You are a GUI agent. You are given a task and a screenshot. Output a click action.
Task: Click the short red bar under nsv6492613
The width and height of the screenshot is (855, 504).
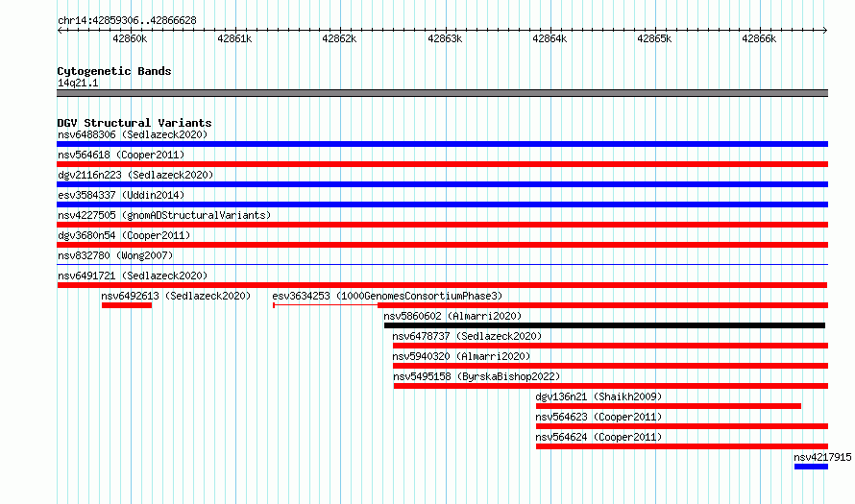click(127, 305)
